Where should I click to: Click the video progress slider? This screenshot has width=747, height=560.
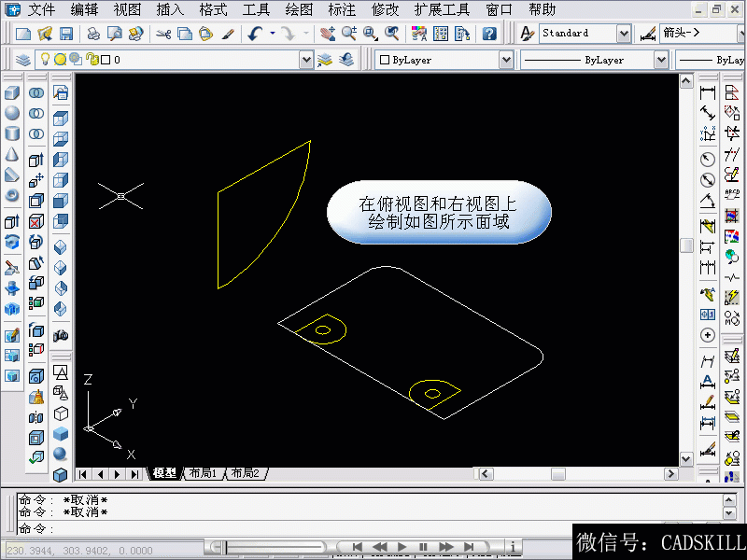coord(271,547)
